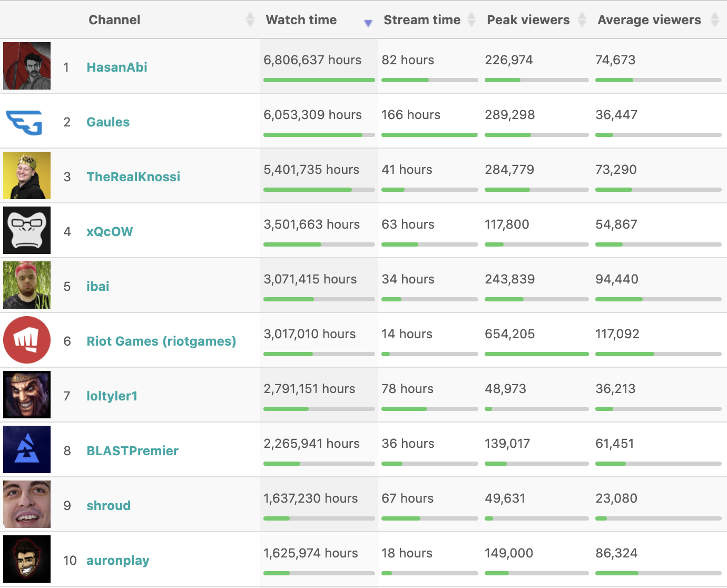Select average viewers value 94,440
This screenshot has width=727, height=588.
617,279
